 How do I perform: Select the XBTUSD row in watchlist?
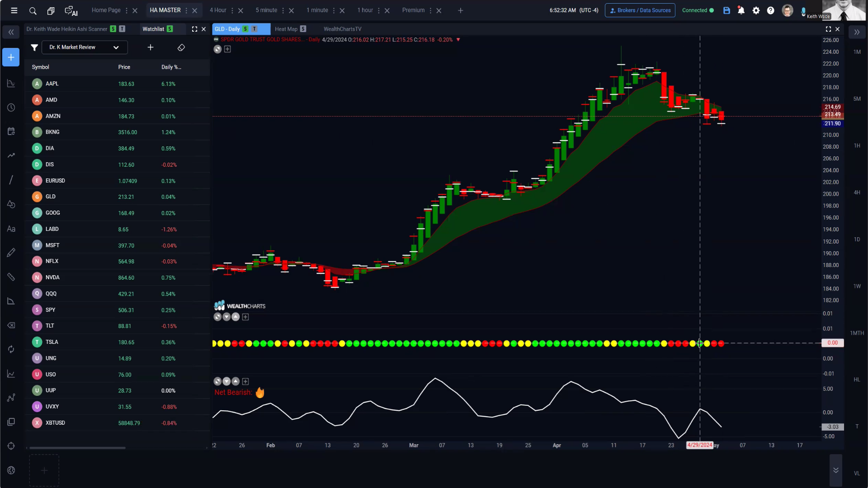coord(118,423)
